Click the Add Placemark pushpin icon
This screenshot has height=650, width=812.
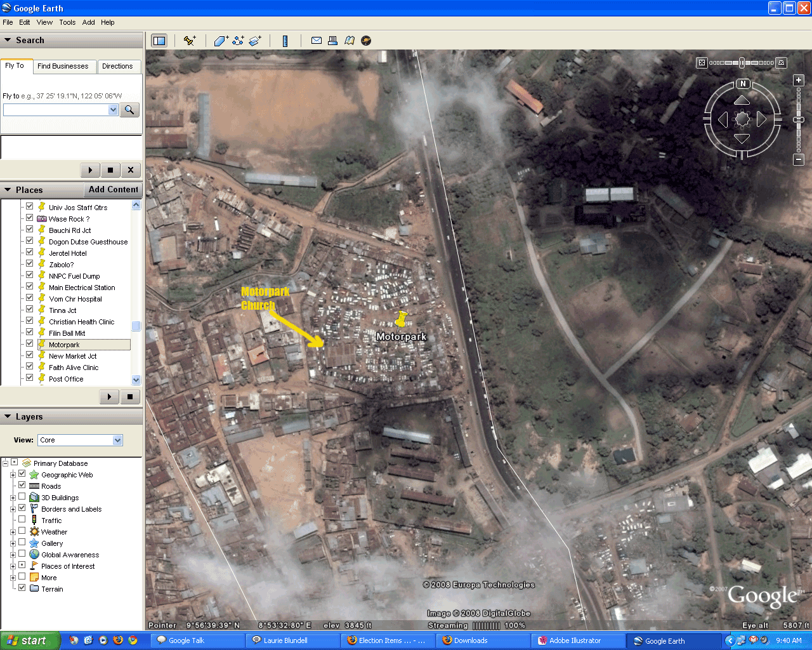pos(189,41)
